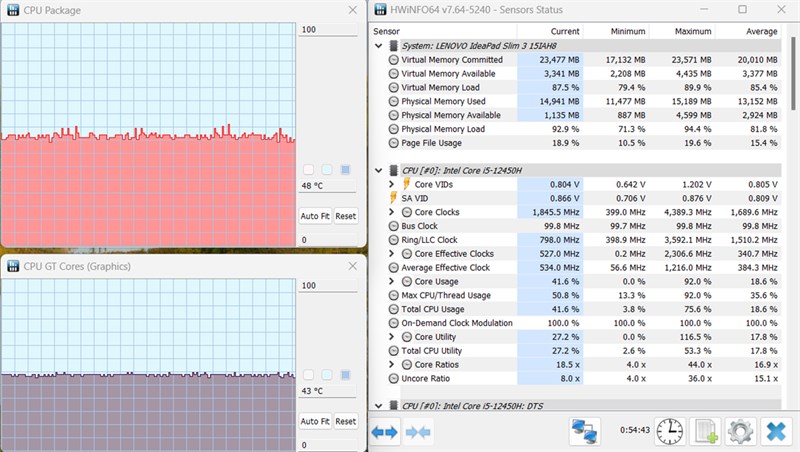Click the shrink sensor columns arrows icon
Viewport: 800px width, 452px height.
[x=418, y=433]
